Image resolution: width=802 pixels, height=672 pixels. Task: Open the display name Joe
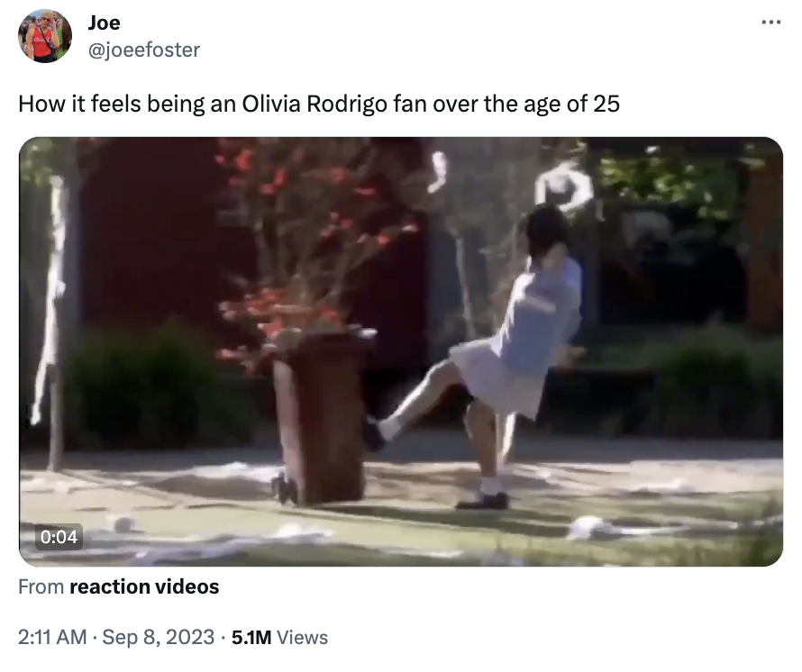pyautogui.click(x=105, y=23)
